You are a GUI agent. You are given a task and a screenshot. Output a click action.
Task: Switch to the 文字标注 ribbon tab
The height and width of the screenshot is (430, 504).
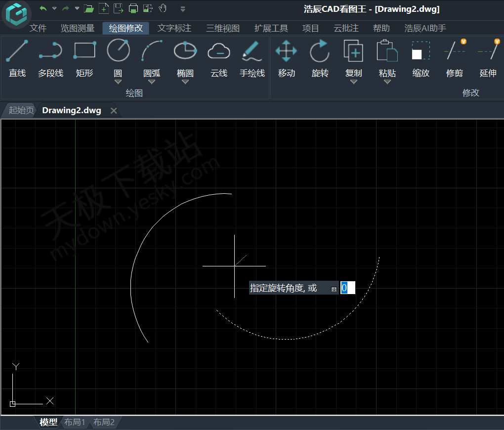click(x=174, y=28)
